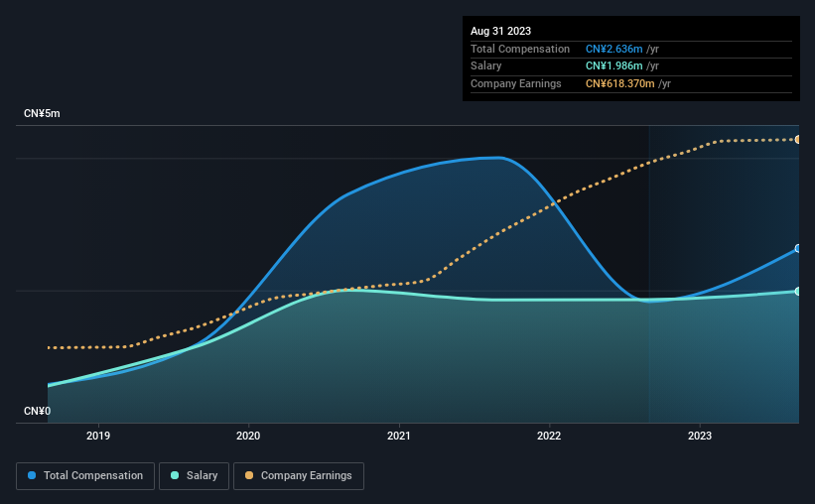Select the 2023 x-axis label
The width and height of the screenshot is (815, 504).
(700, 436)
